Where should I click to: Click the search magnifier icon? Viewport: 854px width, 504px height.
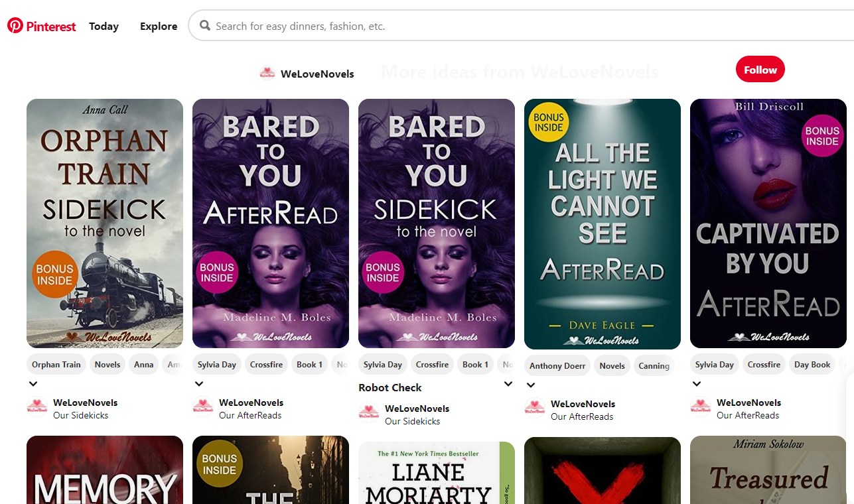pyautogui.click(x=205, y=26)
